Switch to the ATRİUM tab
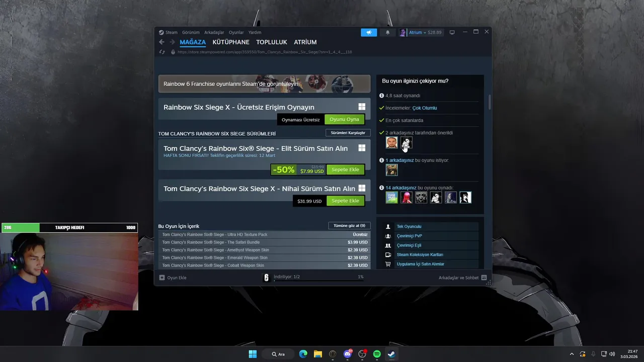644x362 pixels. point(305,42)
